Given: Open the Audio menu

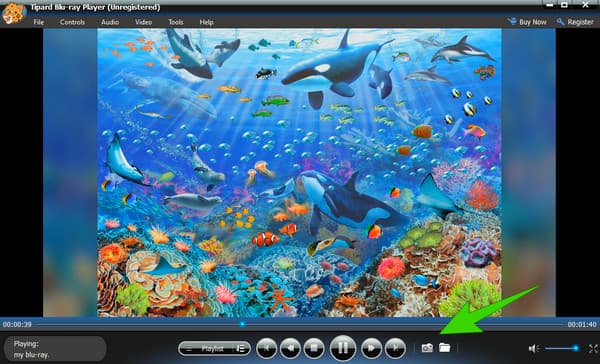Looking at the screenshot, I should (x=110, y=22).
